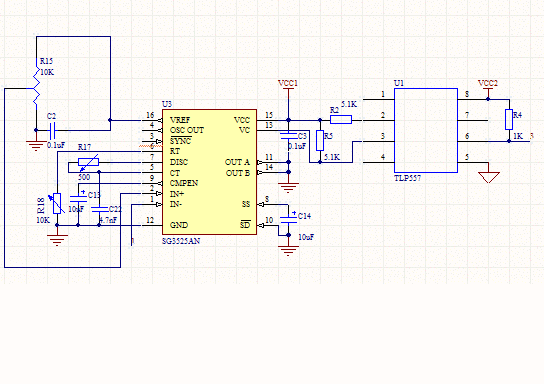The width and height of the screenshot is (544, 384).
Task: Click the R18 10K variable resistor
Action: (57, 204)
